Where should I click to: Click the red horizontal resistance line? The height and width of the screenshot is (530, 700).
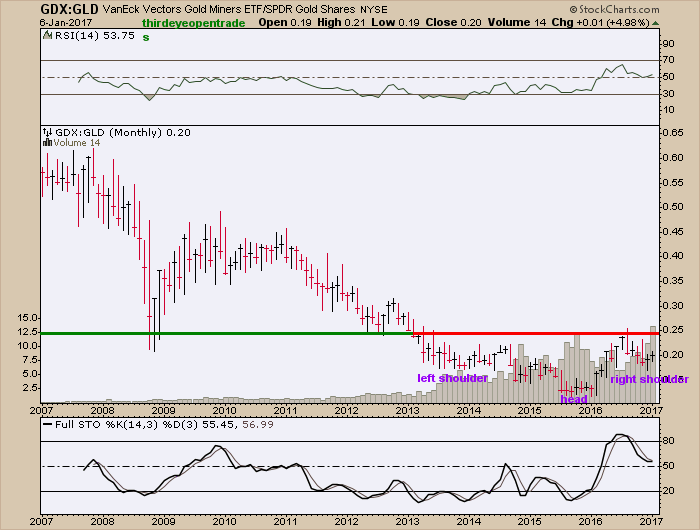point(536,333)
